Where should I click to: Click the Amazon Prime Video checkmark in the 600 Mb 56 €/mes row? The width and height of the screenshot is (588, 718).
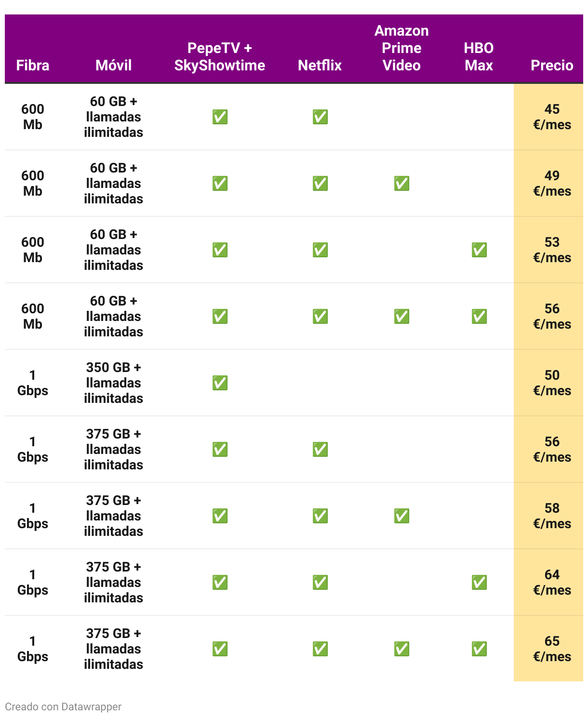(401, 317)
